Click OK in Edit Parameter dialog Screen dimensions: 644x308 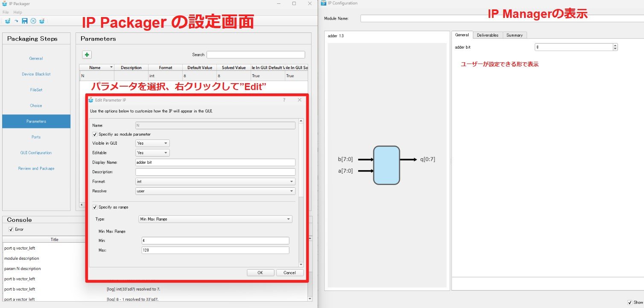[x=260, y=273]
